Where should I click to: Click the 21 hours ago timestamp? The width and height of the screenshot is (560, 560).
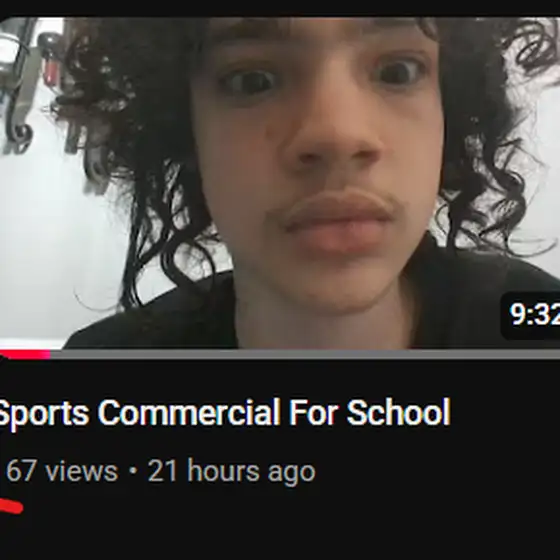point(232,471)
